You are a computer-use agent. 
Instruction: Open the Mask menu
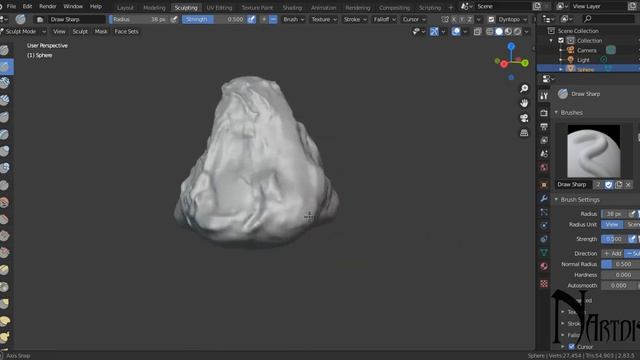pyautogui.click(x=101, y=31)
